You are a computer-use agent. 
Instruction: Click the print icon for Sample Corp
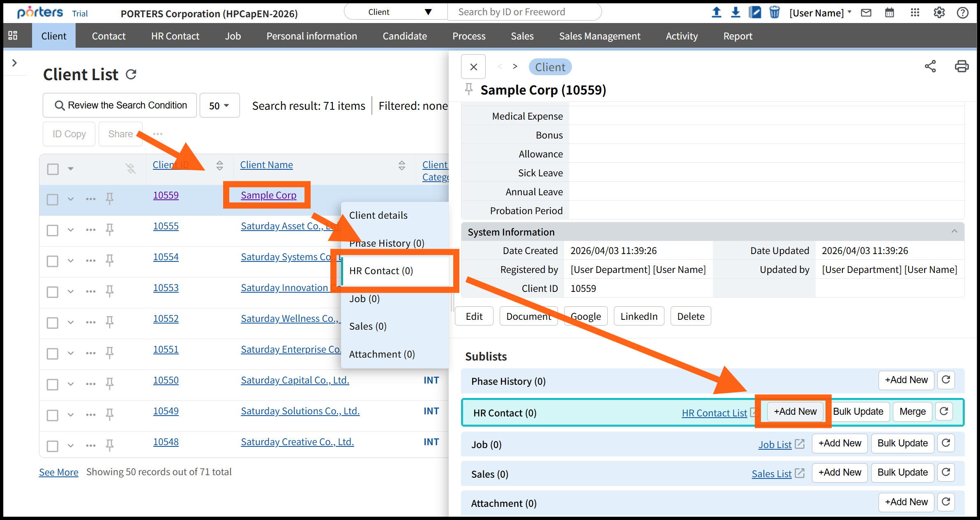pyautogui.click(x=961, y=67)
